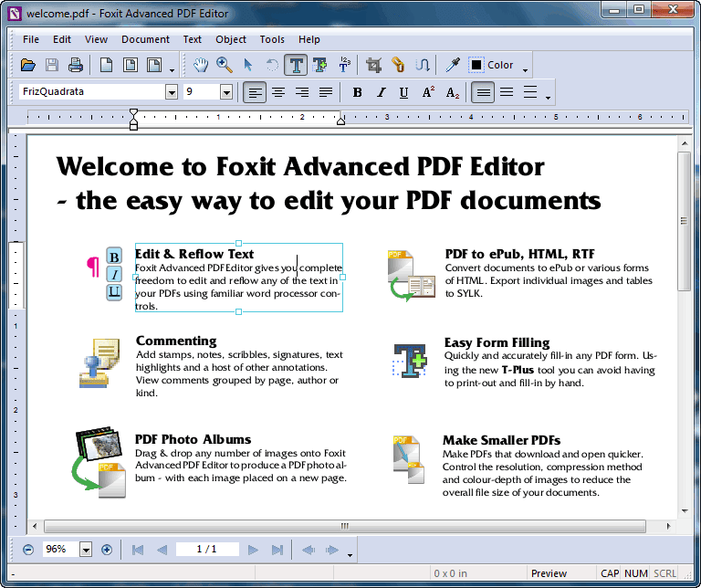Click the right indent marker on ruler
The height and width of the screenshot is (588, 701).
340,121
